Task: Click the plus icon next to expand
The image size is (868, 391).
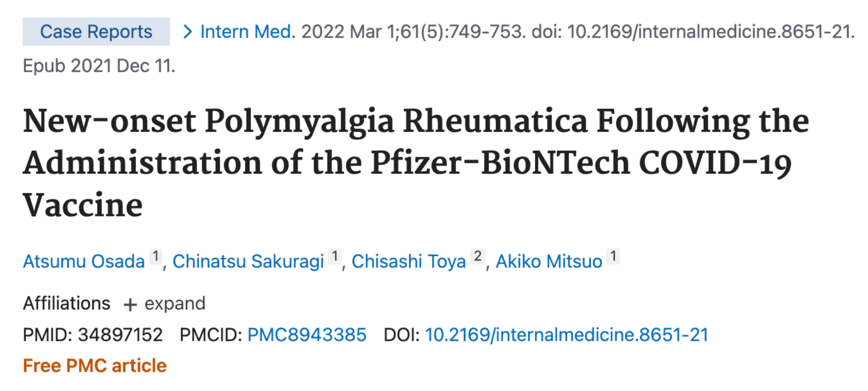Action: (130, 305)
